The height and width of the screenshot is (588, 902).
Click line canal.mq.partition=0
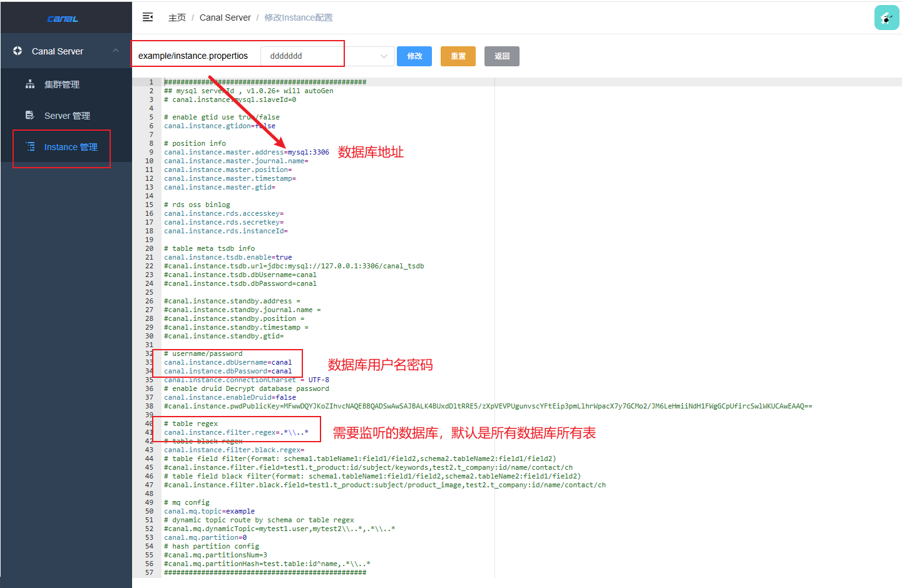(205, 537)
